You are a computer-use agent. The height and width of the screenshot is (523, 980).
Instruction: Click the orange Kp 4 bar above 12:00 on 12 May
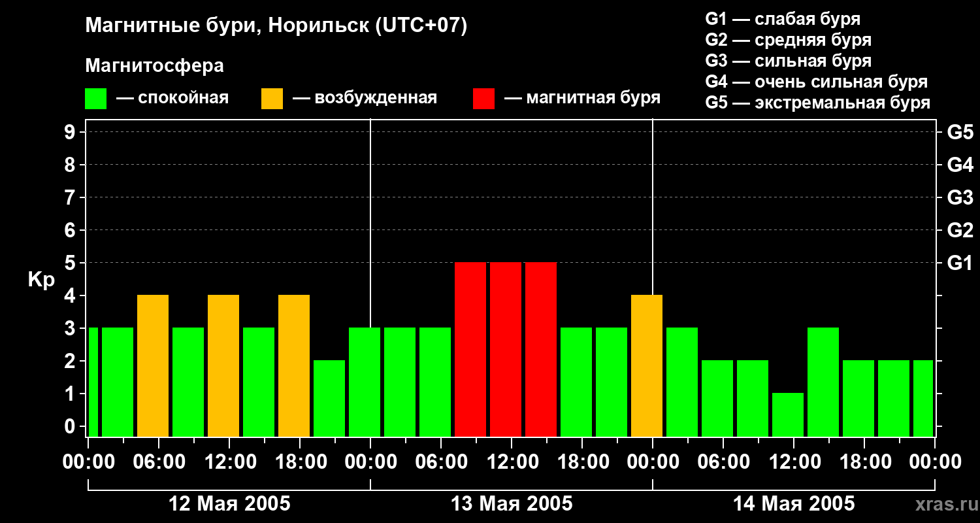pos(223,366)
